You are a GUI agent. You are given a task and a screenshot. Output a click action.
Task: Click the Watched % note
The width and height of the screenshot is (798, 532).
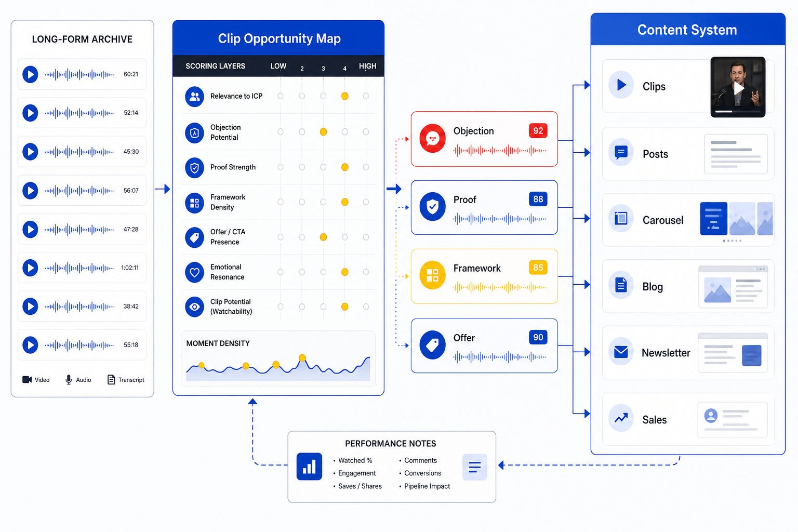[x=355, y=460]
